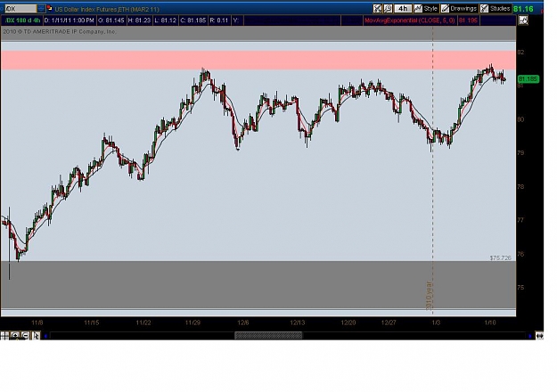557x392 pixels.
Task: Click the chart settings tool icon left of 4h
Action: 377,9
